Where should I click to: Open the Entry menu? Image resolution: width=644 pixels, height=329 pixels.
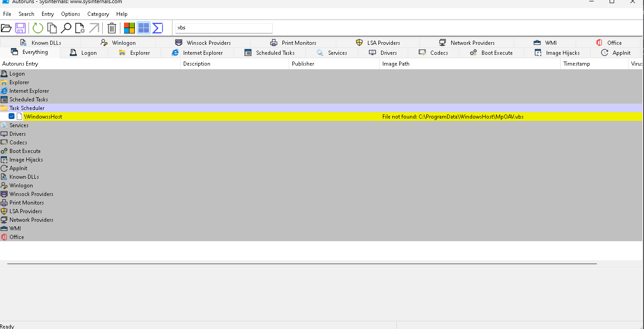pyautogui.click(x=48, y=14)
